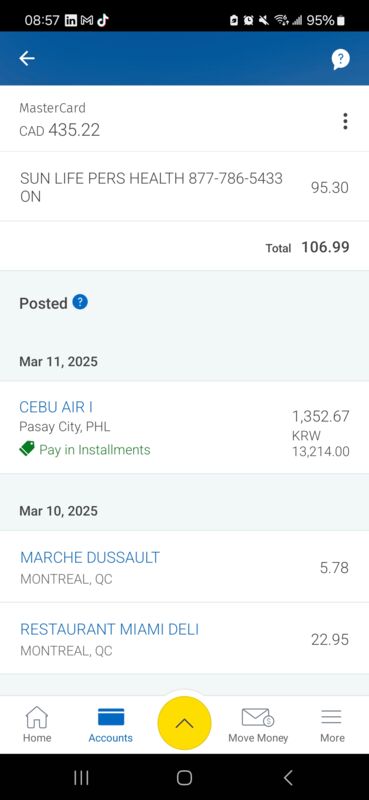The image size is (369, 800).
Task: Tap the Android recent apps button
Action: pos(81,778)
